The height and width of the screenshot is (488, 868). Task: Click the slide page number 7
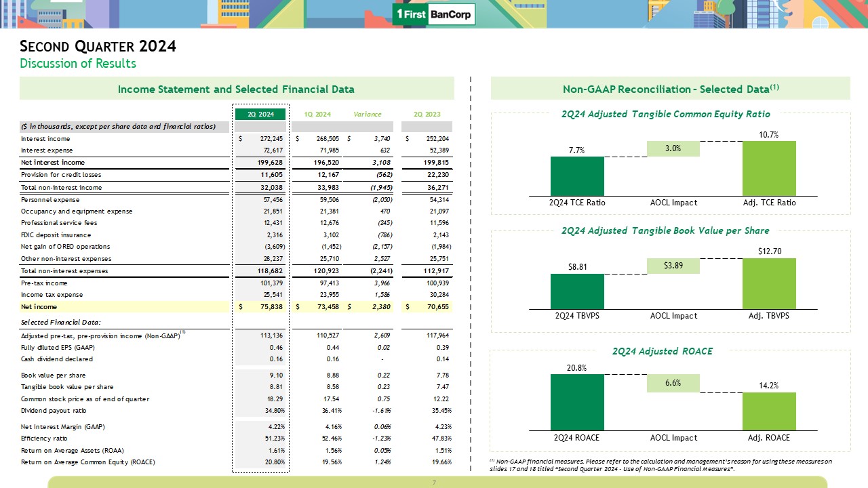(x=434, y=482)
